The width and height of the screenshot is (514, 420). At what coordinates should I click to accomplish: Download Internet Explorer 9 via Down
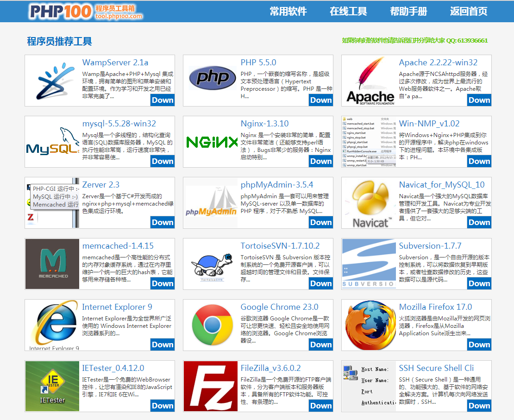coord(163,345)
